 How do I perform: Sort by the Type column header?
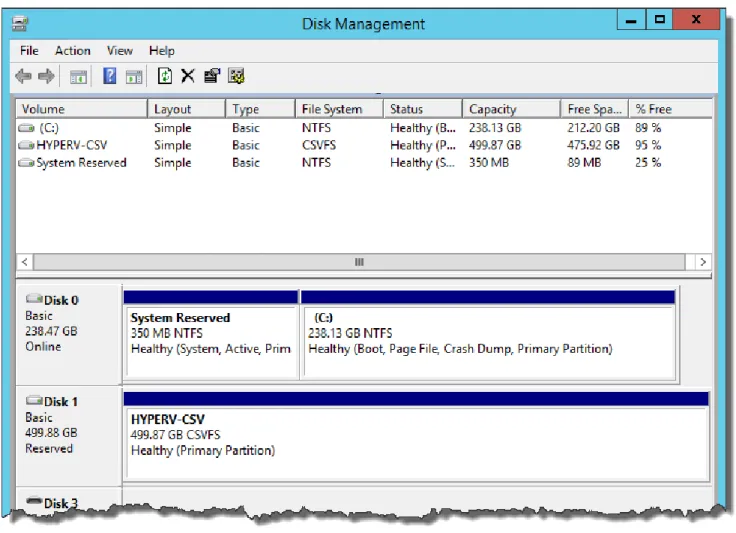(x=261, y=109)
